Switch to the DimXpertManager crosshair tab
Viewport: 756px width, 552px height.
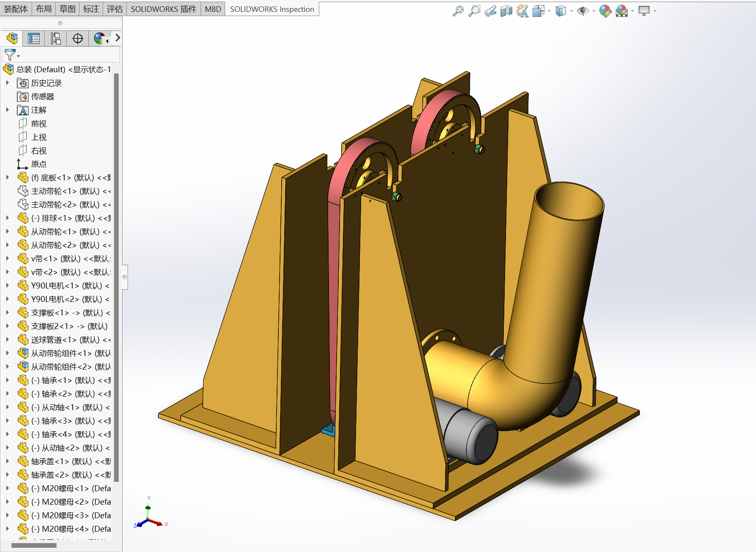(78, 39)
